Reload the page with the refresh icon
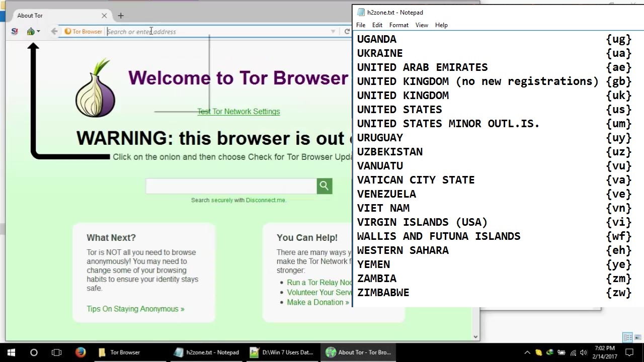Image resolution: width=644 pixels, height=362 pixels. (x=347, y=32)
